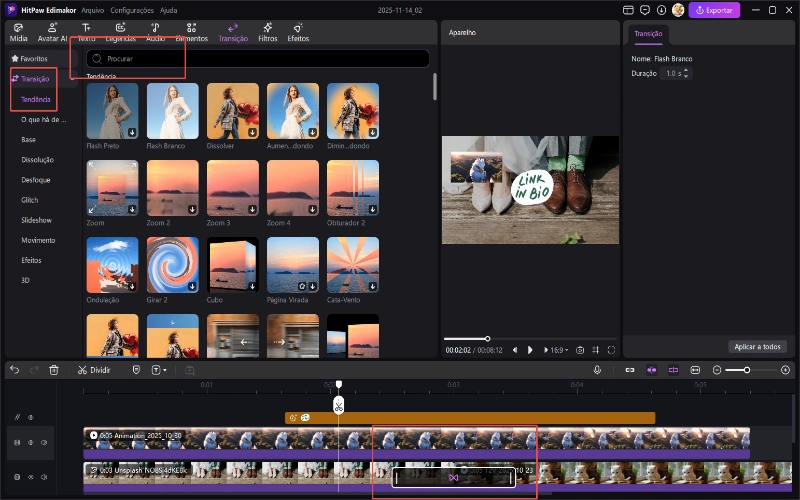Select the Ondulação transition thumbnail
This screenshot has width=800, height=500.
(x=112, y=265)
